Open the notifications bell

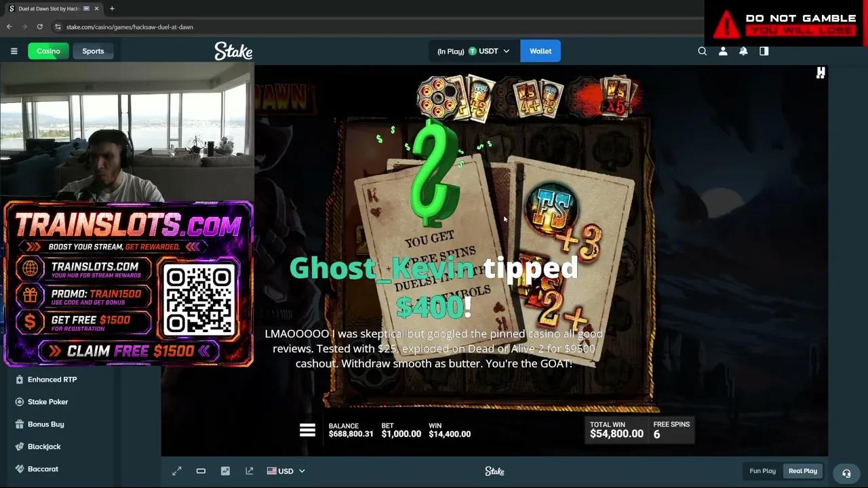coord(743,51)
